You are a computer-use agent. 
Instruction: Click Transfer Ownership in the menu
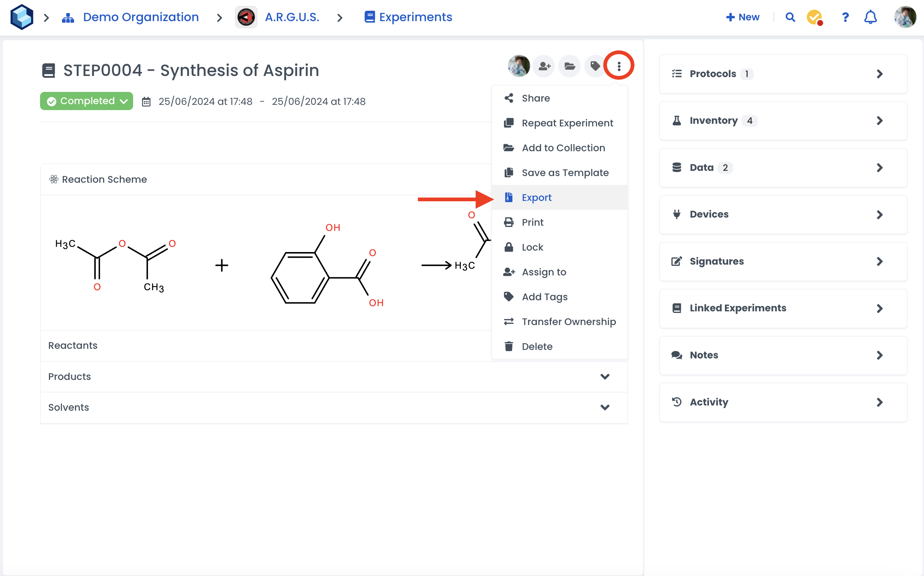point(568,321)
